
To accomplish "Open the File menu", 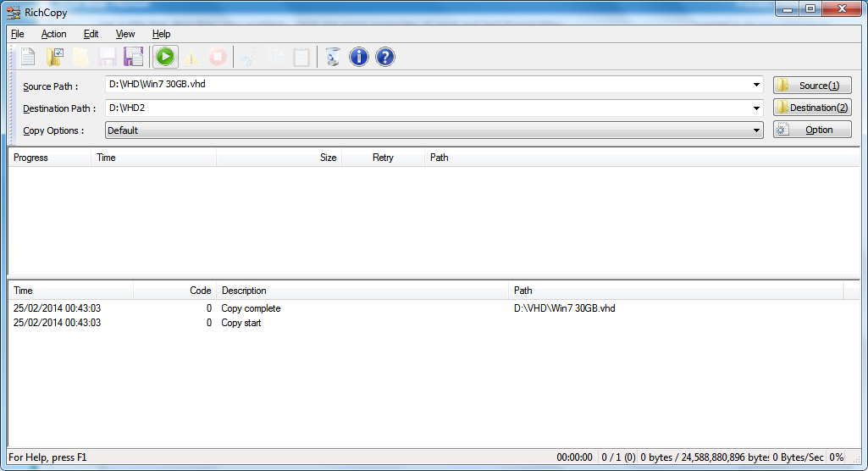I will 18,34.
